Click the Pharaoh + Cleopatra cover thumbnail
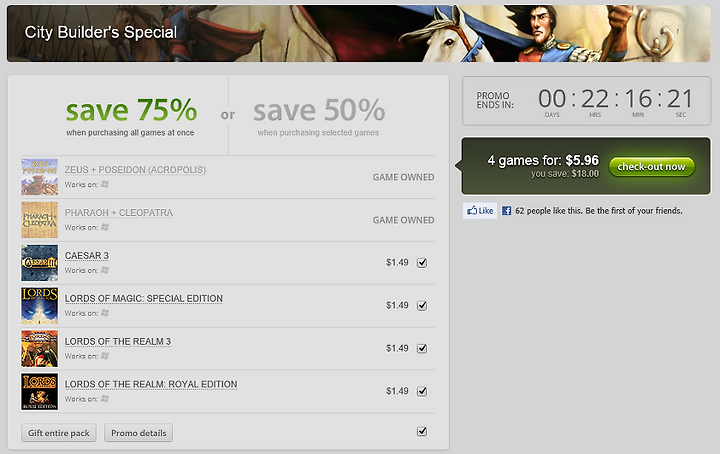 (x=40, y=220)
